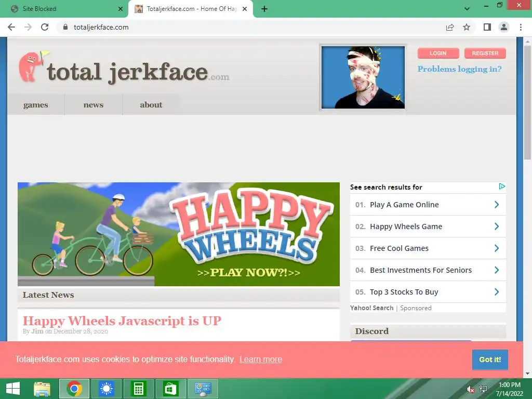The width and height of the screenshot is (532, 399).
Task: Select ad result Best Investments For Seniors
Action: click(421, 270)
